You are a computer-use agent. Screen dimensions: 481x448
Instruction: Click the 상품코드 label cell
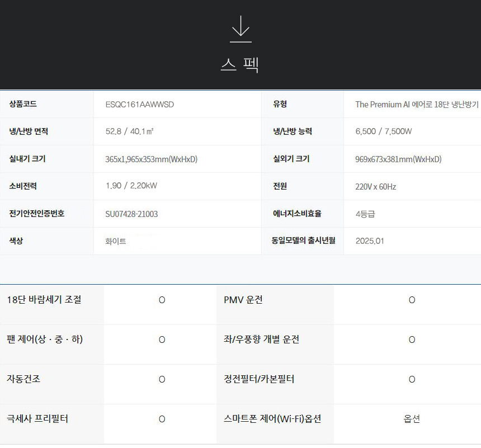click(23, 104)
